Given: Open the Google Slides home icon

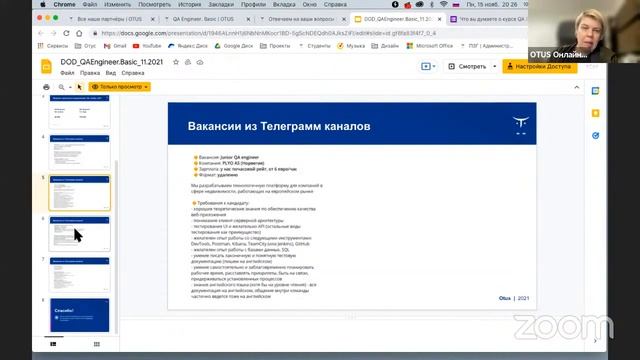Looking at the screenshot, I should click(47, 66).
